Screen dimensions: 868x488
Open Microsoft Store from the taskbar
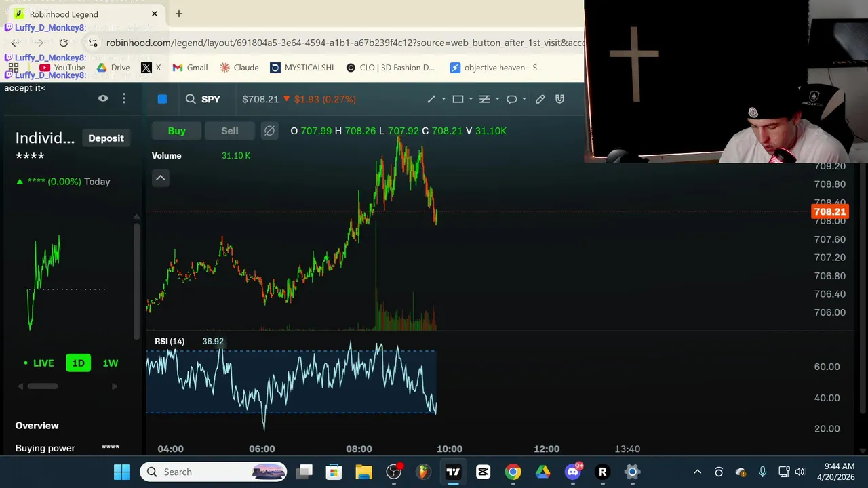(334, 472)
